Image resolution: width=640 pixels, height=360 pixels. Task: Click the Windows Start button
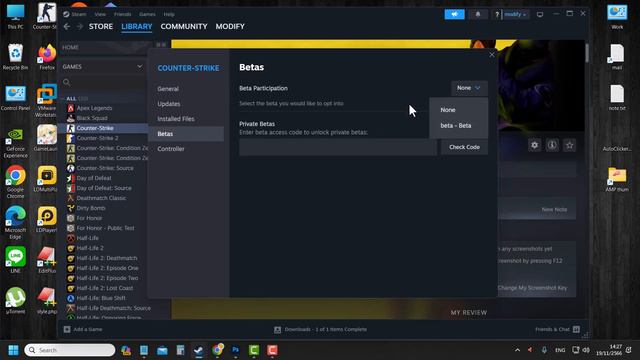pyautogui.click(x=13, y=350)
